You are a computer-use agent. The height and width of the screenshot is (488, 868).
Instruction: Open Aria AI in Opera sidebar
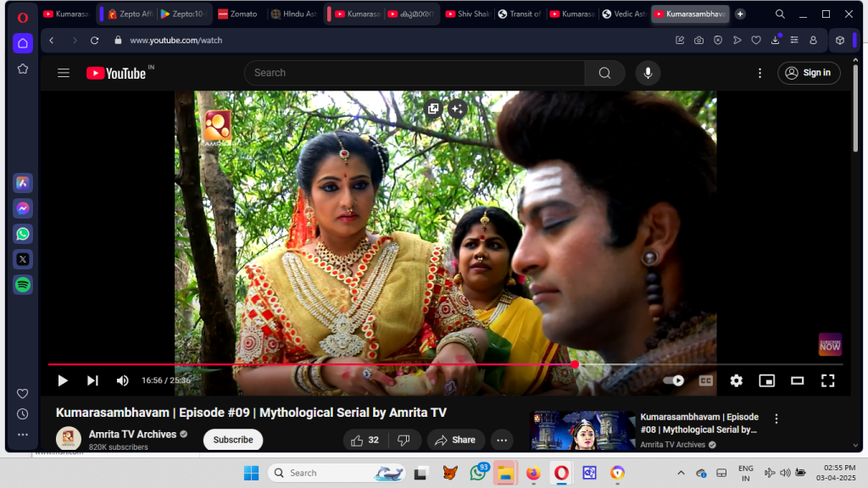(x=23, y=183)
